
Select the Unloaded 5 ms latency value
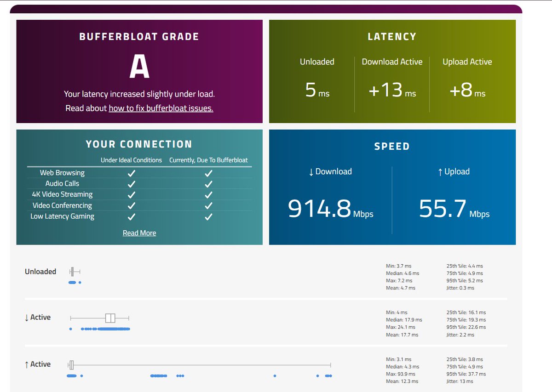point(317,90)
